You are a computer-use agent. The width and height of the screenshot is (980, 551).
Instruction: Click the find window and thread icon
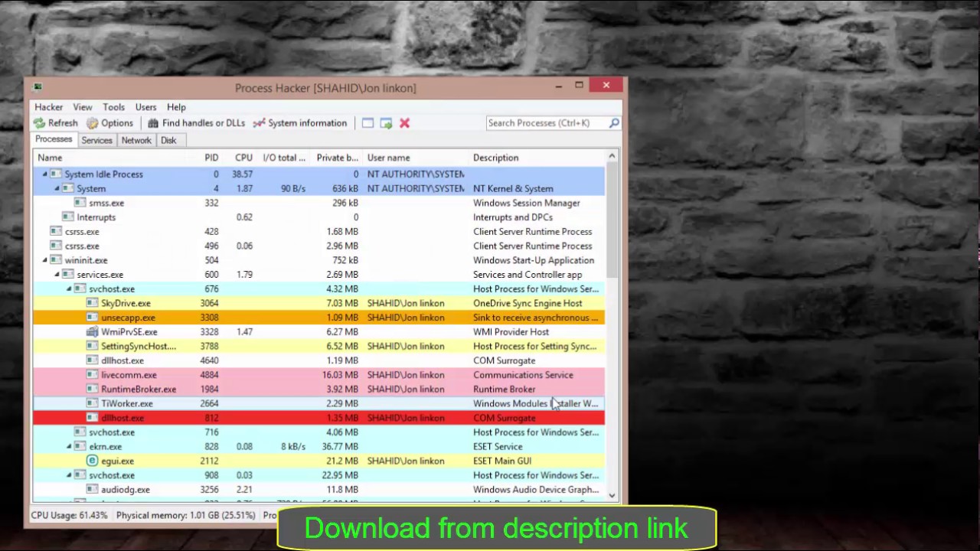pos(386,123)
